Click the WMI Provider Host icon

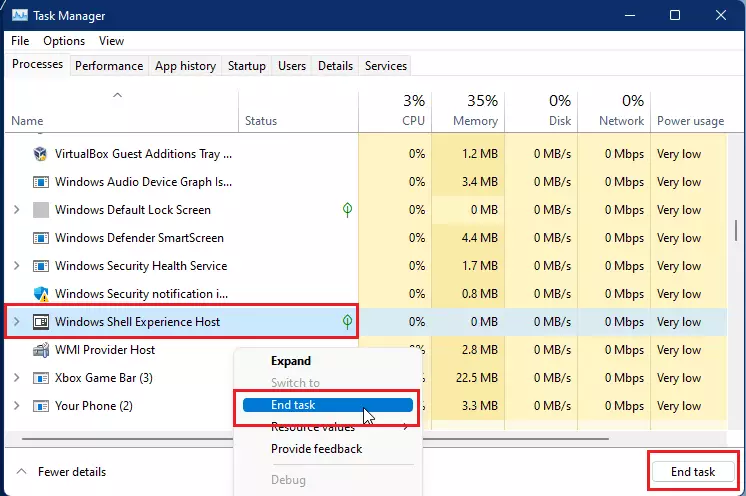click(x=40, y=350)
